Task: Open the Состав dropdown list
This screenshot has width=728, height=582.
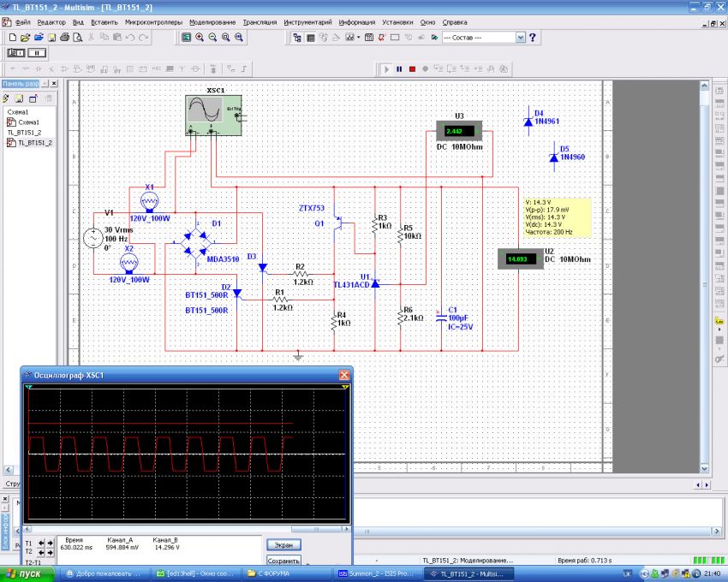Action: tap(521, 39)
